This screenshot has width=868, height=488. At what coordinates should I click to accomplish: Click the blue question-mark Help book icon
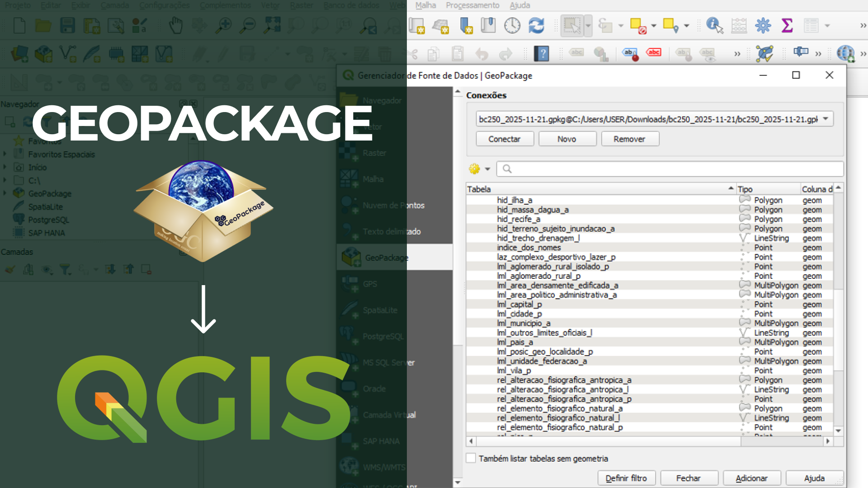coord(541,54)
